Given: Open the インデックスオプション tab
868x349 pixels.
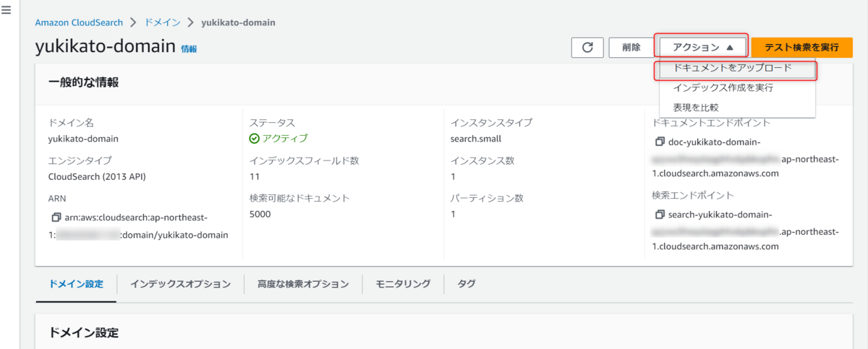Looking at the screenshot, I should 180,284.
